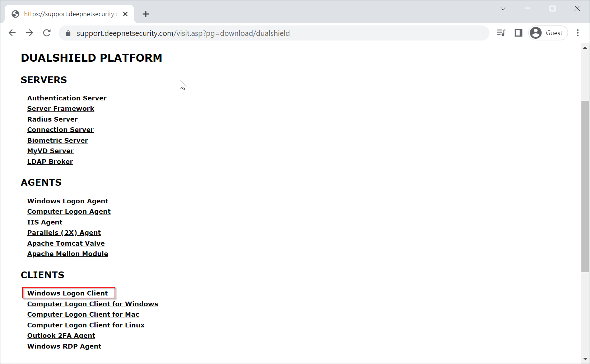This screenshot has height=364, width=590.
Task: Open the Chrome three-dot menu
Action: [x=578, y=33]
